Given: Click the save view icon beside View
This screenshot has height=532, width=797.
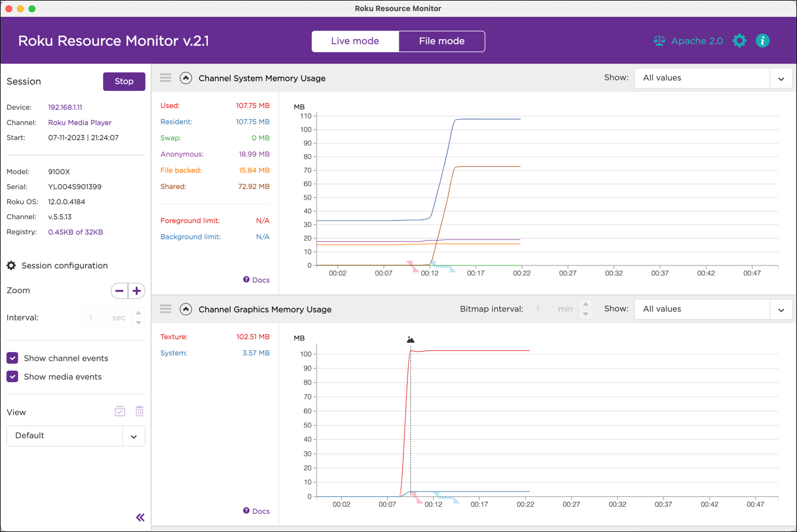Looking at the screenshot, I should (x=120, y=412).
